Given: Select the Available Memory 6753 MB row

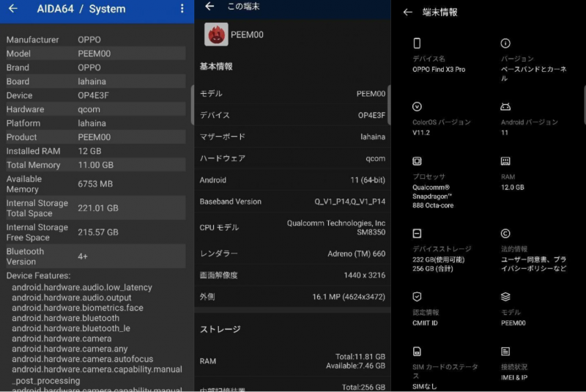Looking at the screenshot, I should click(96, 184).
